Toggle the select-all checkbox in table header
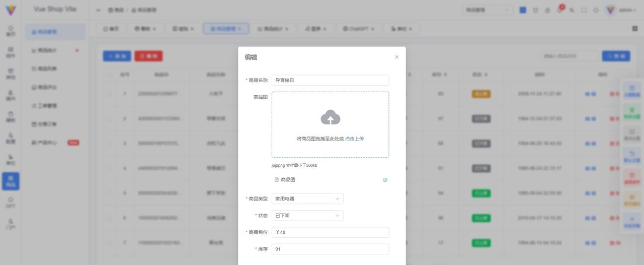Image resolution: width=644 pixels, height=265 pixels. (109, 75)
